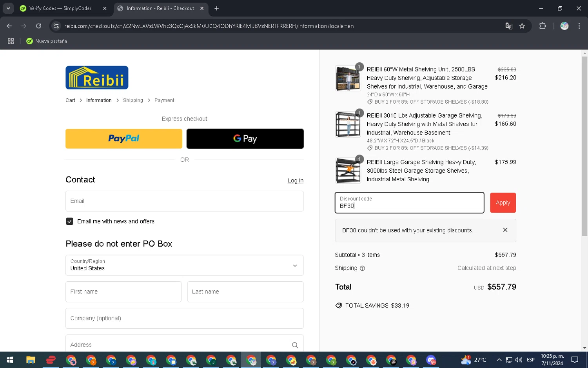588x368 pixels.
Task: Click the weather widget showing 27°C
Action: 474,360
